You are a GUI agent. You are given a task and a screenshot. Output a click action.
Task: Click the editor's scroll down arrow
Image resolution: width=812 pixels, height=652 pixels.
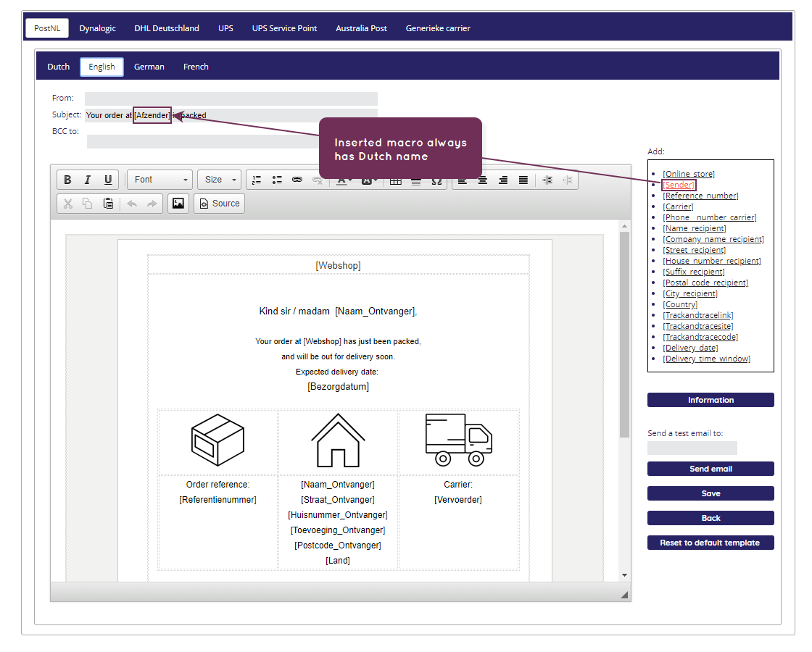point(624,575)
